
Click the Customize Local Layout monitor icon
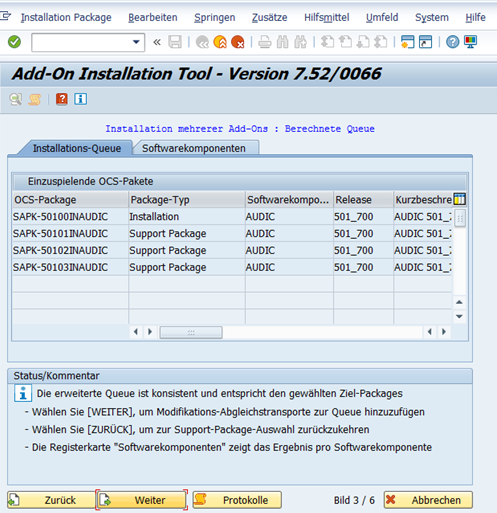pos(470,42)
